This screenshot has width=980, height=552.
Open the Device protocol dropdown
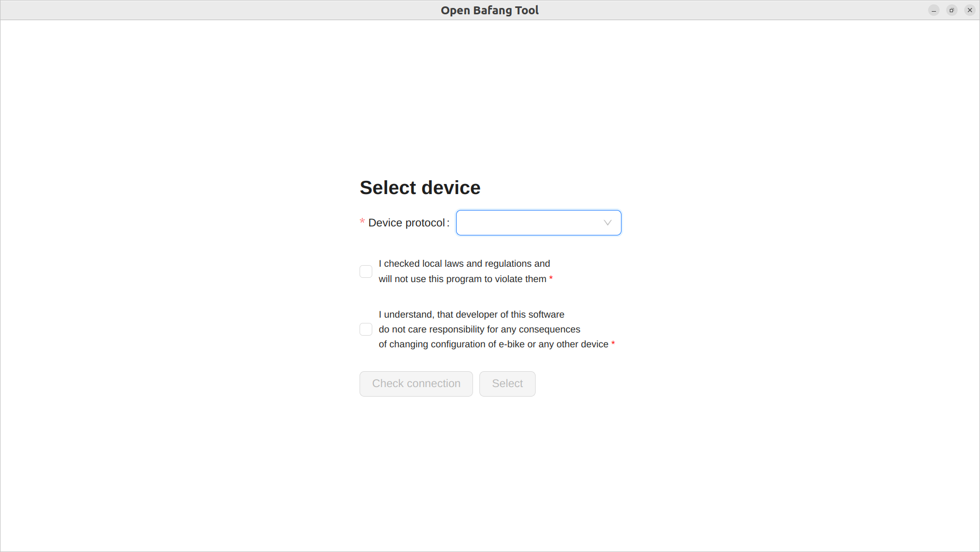pyautogui.click(x=538, y=223)
